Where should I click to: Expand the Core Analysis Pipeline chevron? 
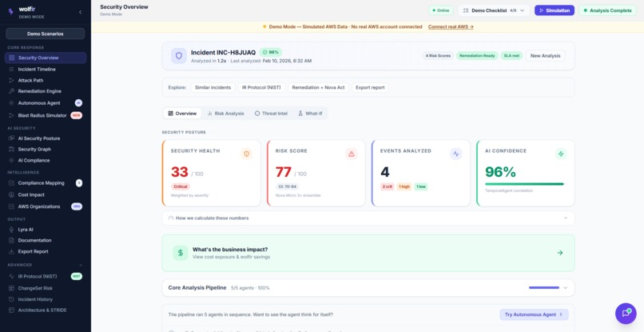click(x=566, y=288)
